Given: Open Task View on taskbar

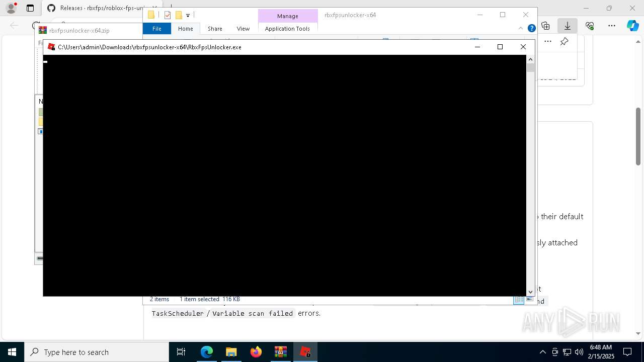Looking at the screenshot, I should click(181, 352).
